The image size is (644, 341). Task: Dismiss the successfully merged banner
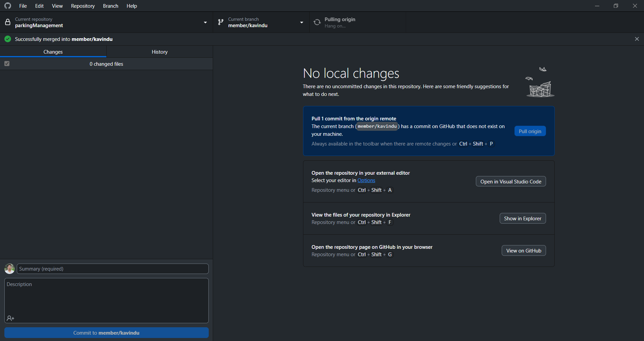pyautogui.click(x=637, y=39)
